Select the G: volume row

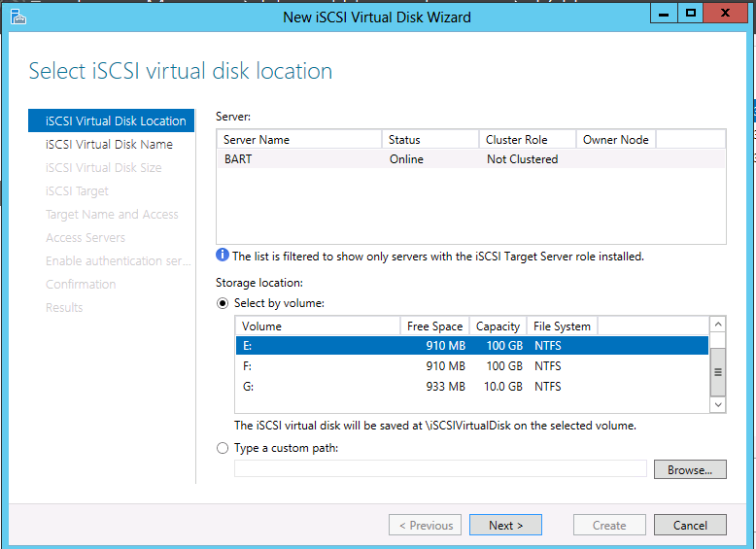click(x=472, y=387)
